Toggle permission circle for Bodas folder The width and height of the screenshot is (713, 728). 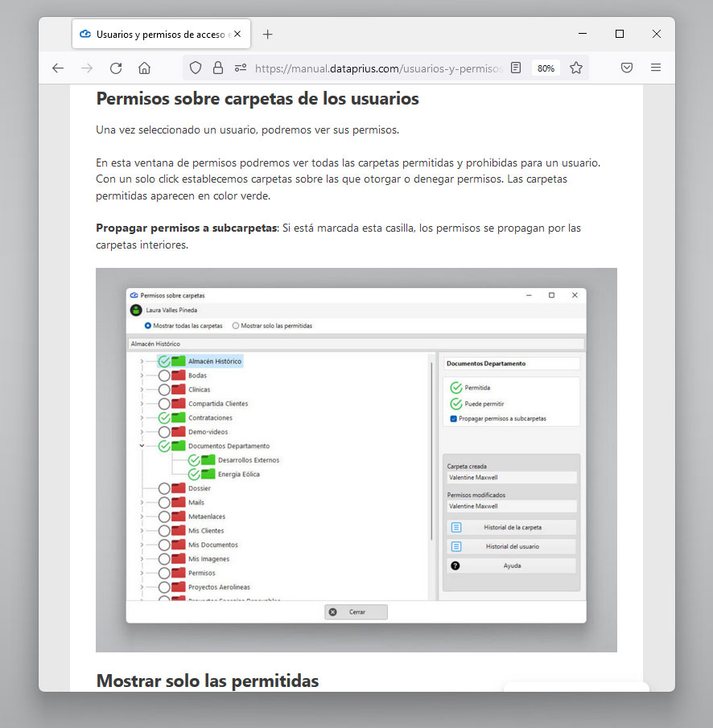(164, 376)
